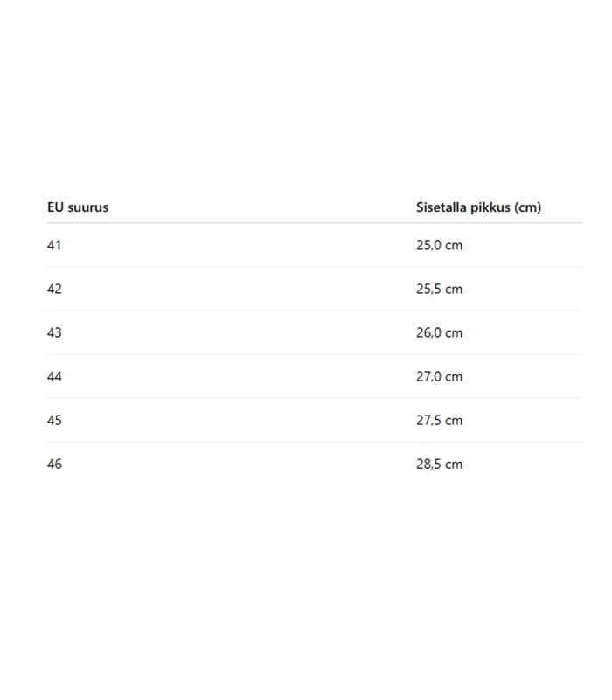Click the 27,5 cm insole length
Image resolution: width=612 pixels, height=700 pixels.
[440, 420]
